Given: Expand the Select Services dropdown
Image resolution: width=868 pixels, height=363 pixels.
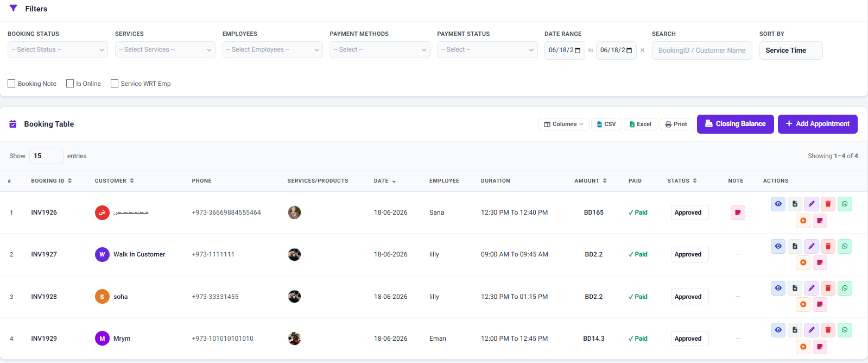Looking at the screenshot, I should coord(165,49).
